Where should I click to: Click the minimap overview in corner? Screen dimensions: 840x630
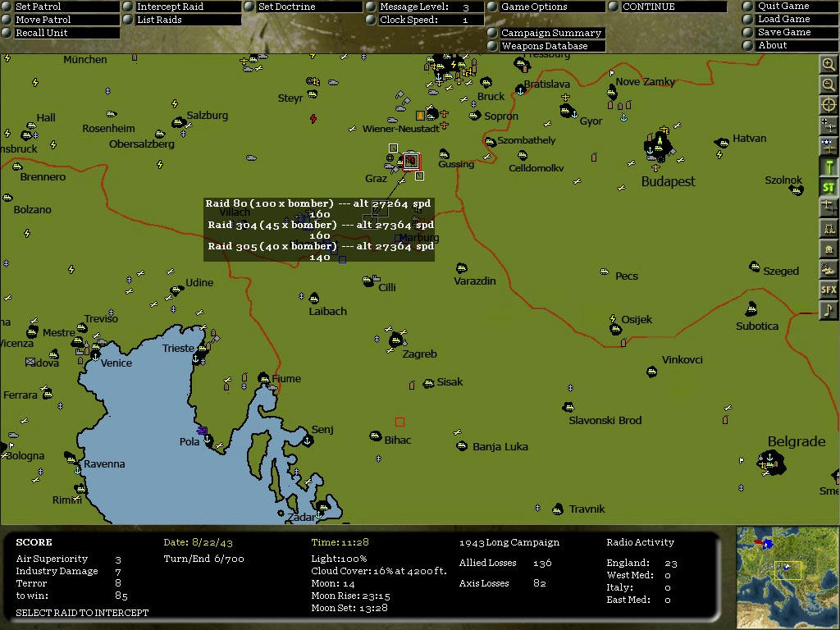[x=787, y=577]
